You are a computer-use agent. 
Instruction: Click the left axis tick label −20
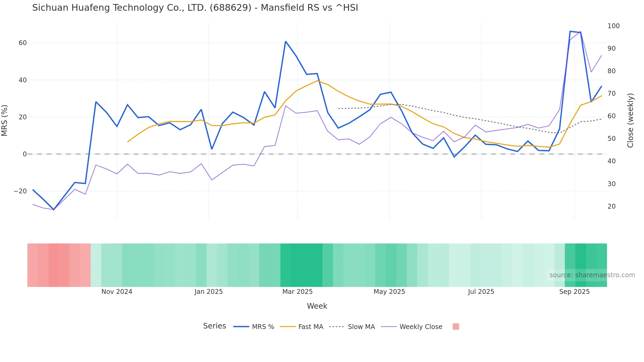pyautogui.click(x=20, y=191)
